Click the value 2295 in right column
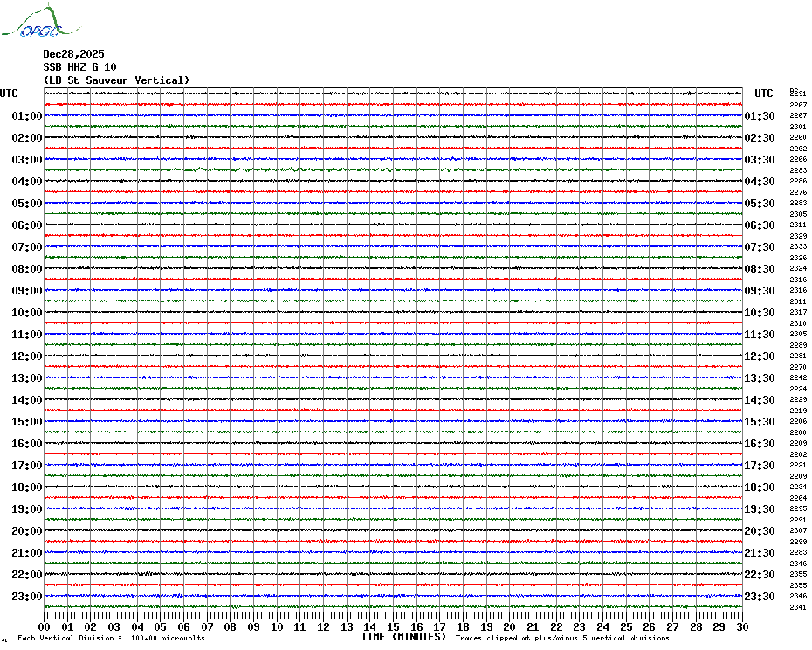Screen dimensions: 812x650 [x=798, y=509]
